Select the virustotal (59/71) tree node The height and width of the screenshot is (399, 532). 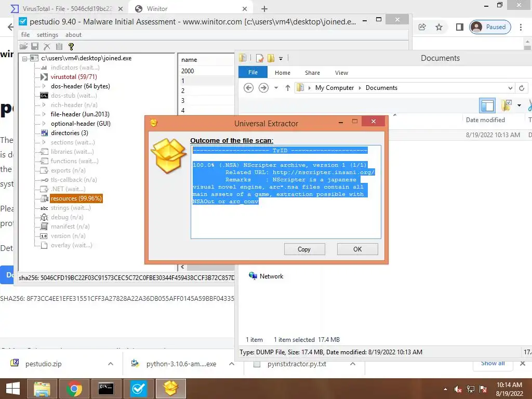coord(74,77)
